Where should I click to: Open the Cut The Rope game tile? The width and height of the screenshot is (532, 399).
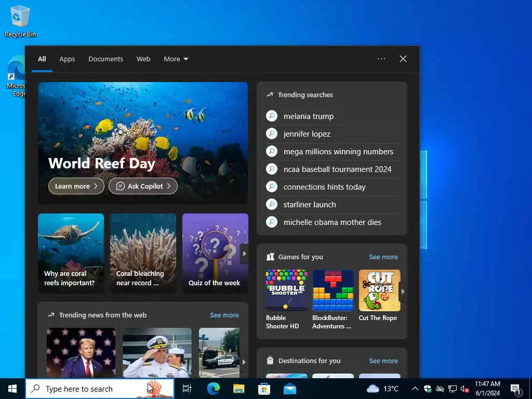click(379, 295)
